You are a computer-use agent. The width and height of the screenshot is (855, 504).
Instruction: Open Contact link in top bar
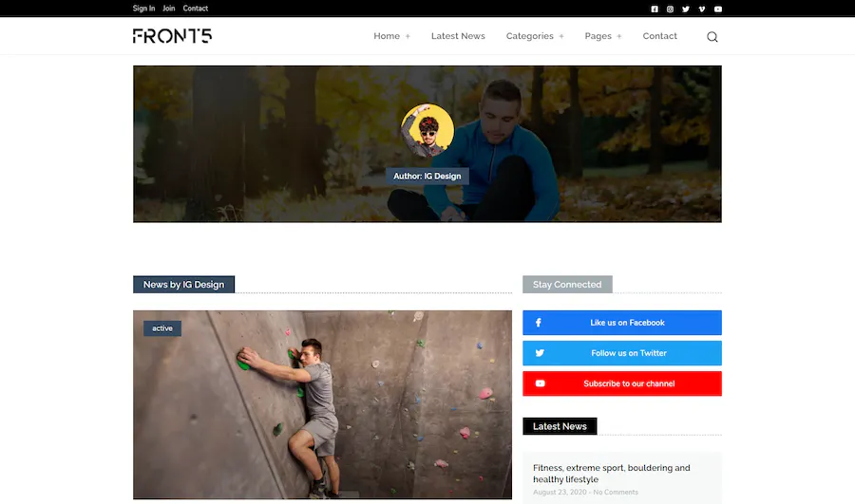(195, 9)
